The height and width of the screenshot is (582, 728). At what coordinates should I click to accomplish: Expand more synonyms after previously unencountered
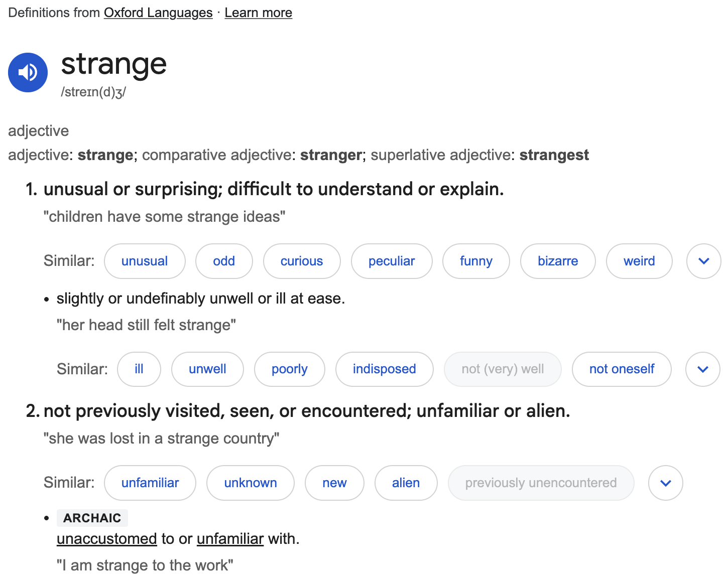pos(665,483)
